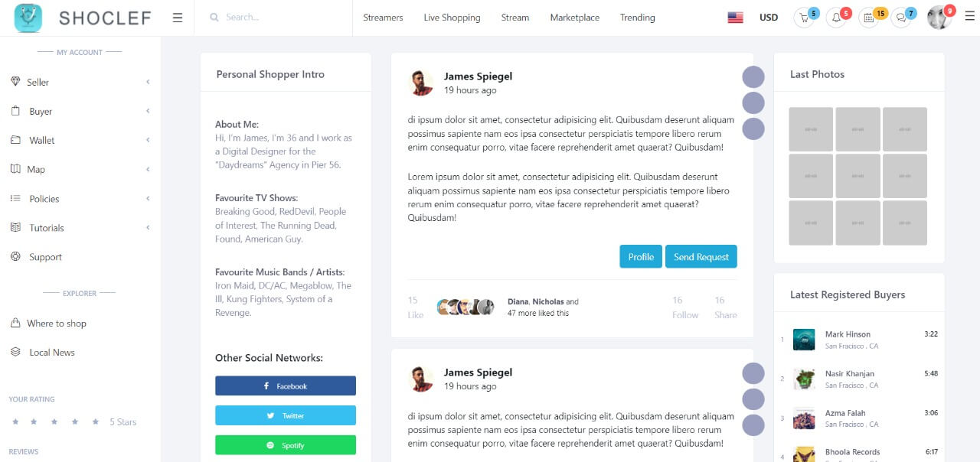Toggle the sidebar hamburger menu icon

point(178,18)
